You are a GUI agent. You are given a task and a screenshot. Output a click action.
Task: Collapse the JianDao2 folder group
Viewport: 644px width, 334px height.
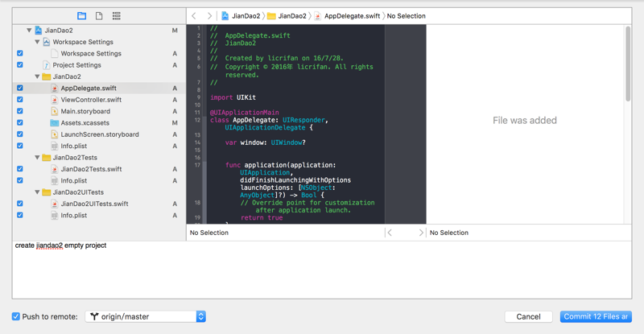(x=37, y=76)
